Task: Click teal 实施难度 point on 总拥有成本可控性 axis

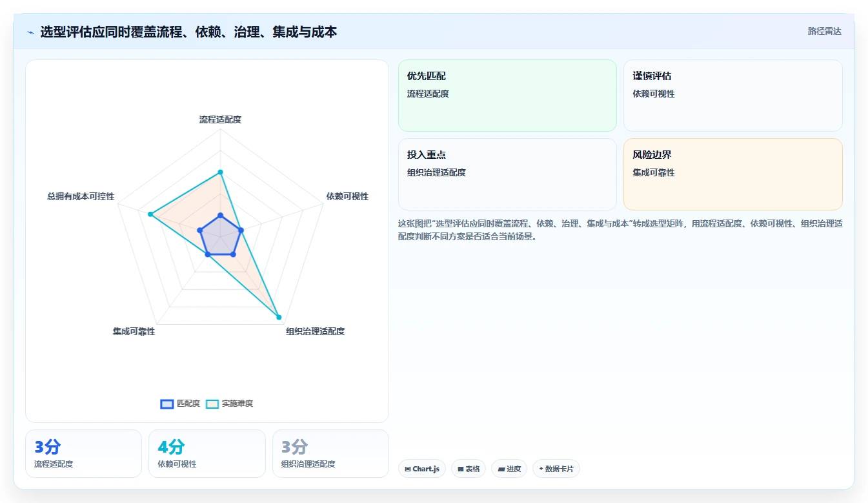Action: 150,214
